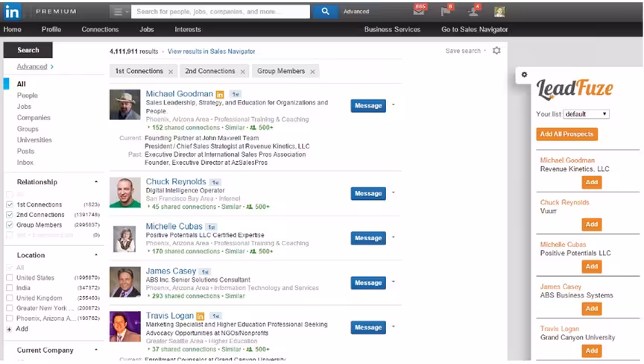644x364 pixels.
Task: Open Michelle Cubas' profile photo
Action: [124, 239]
